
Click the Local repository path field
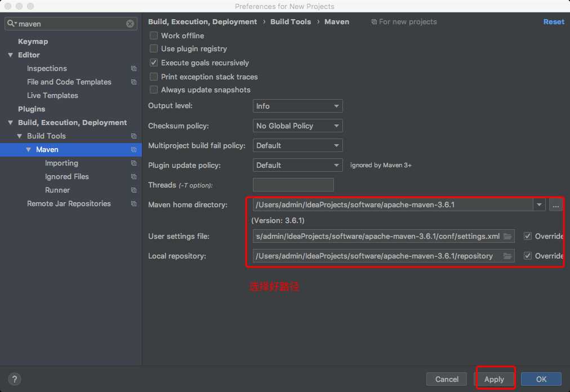pos(384,256)
